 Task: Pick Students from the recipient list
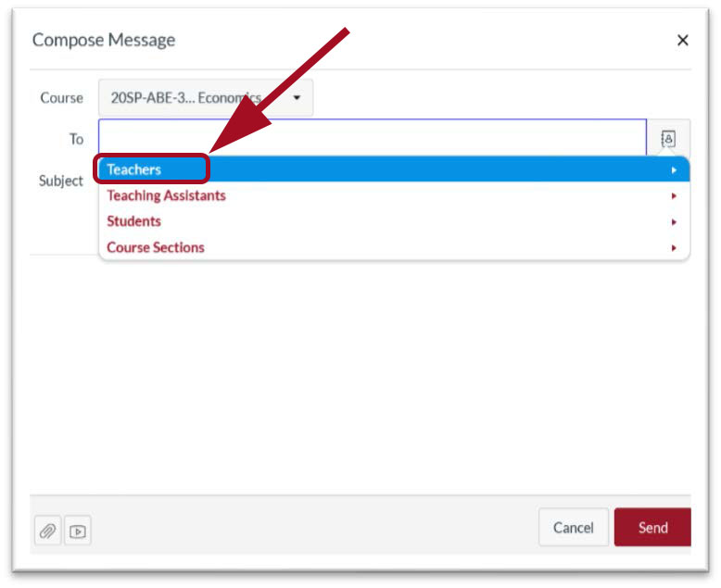pos(395,221)
